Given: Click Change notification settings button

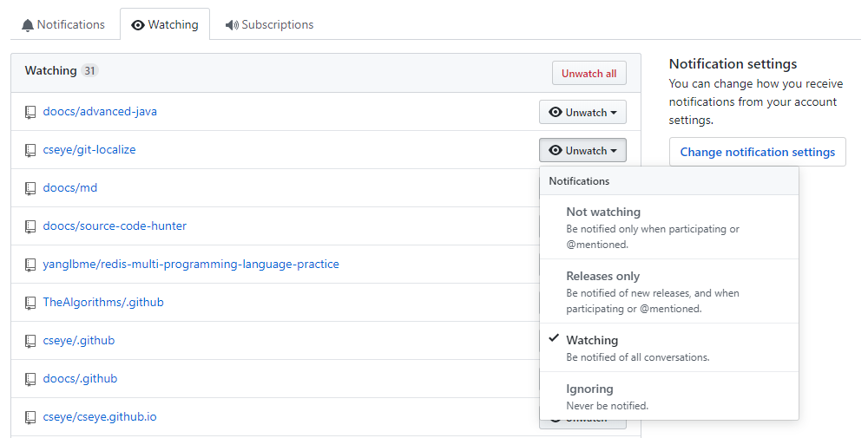Looking at the screenshot, I should point(757,152).
